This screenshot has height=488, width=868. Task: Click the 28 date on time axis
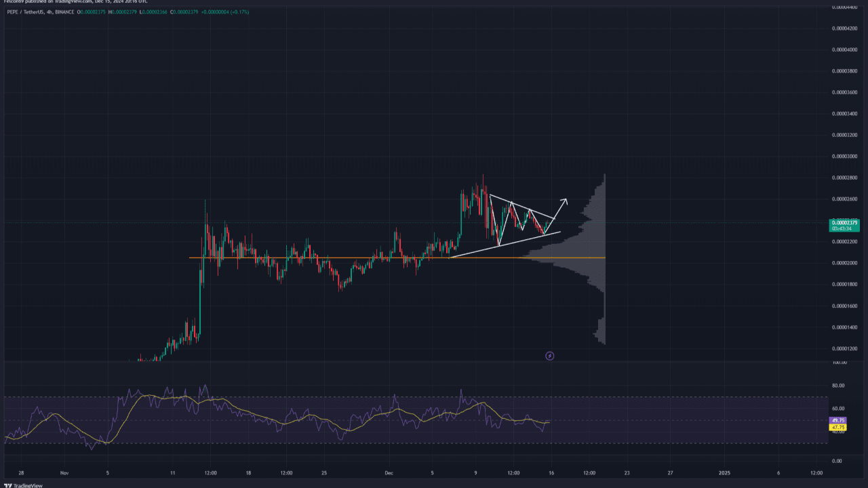(x=22, y=473)
